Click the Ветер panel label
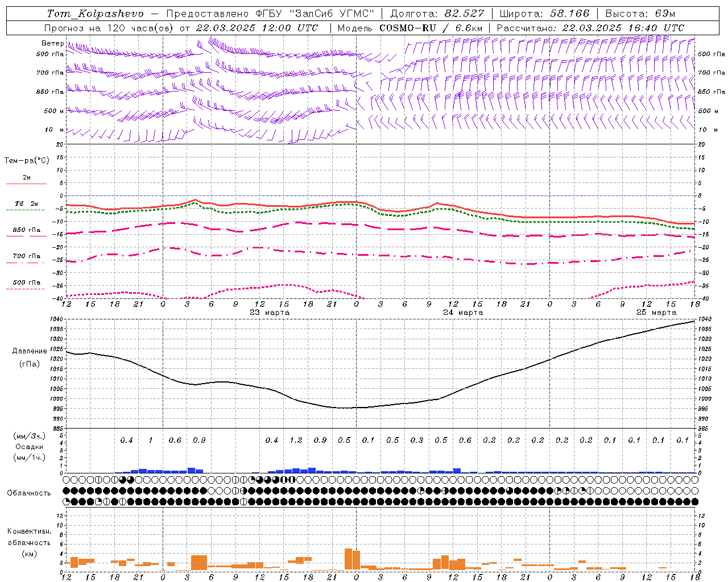Screen dimensions: 728x582 pos(52,43)
